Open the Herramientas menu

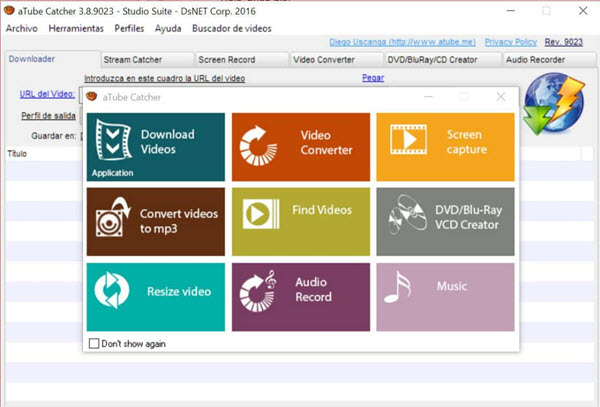click(76, 28)
